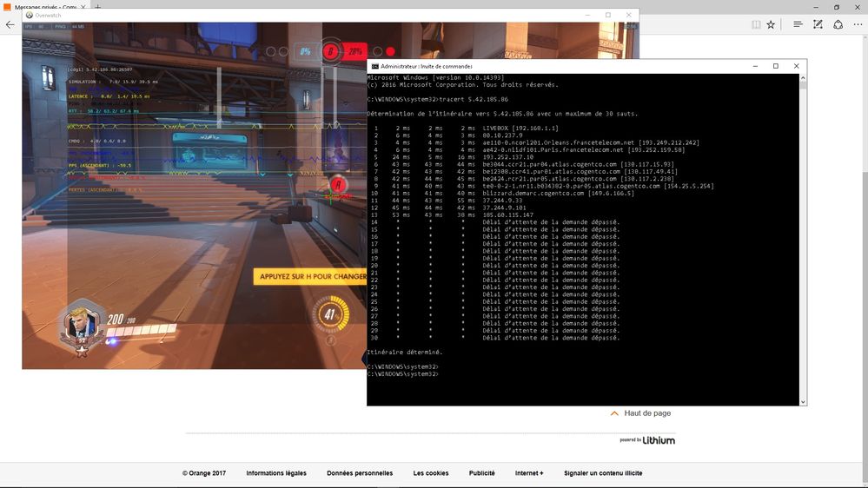Screen dimensions: 868x488
Task: Click the 41% ultimate charge meter
Action: click(330, 314)
